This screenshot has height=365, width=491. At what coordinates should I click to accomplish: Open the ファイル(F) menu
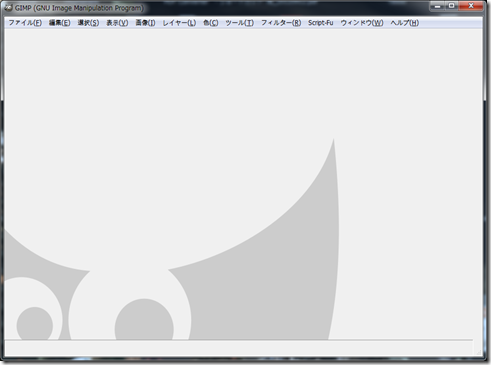25,23
